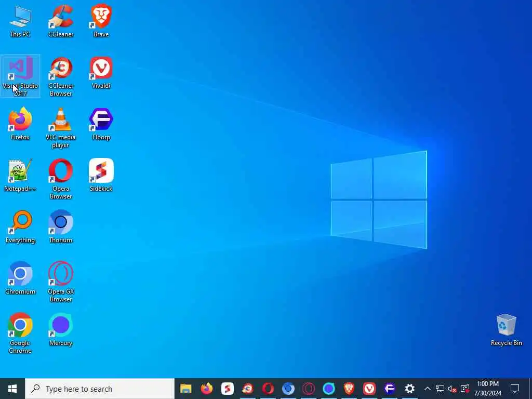The height and width of the screenshot is (399, 532).
Task: Open the Action Center notifications
Action: pyautogui.click(x=515, y=389)
